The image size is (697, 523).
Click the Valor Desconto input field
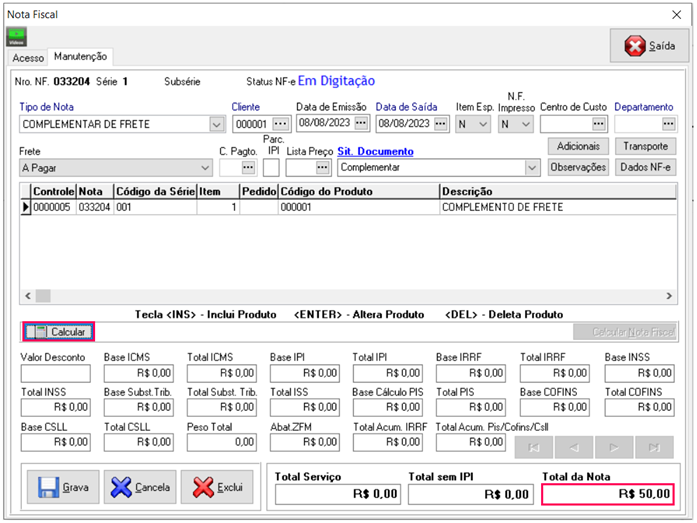56,374
